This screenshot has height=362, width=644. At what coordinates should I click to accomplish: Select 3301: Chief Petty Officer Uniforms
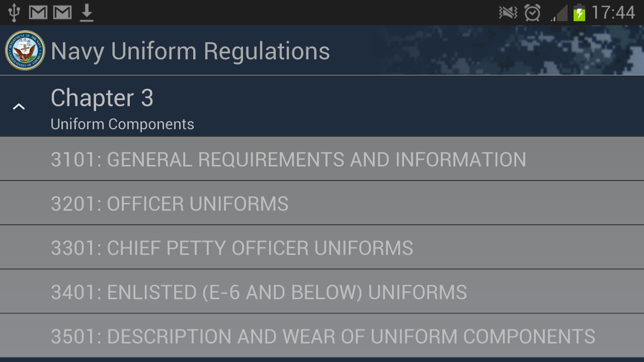pos(232,248)
